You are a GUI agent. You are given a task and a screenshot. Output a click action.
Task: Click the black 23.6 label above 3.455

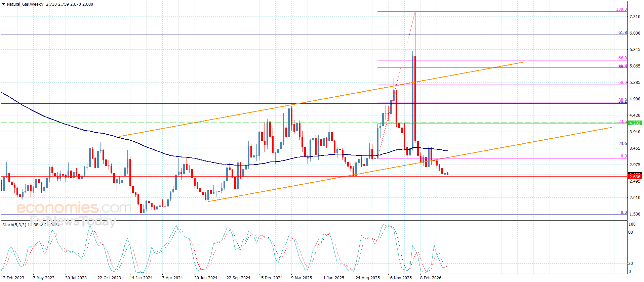point(622,144)
